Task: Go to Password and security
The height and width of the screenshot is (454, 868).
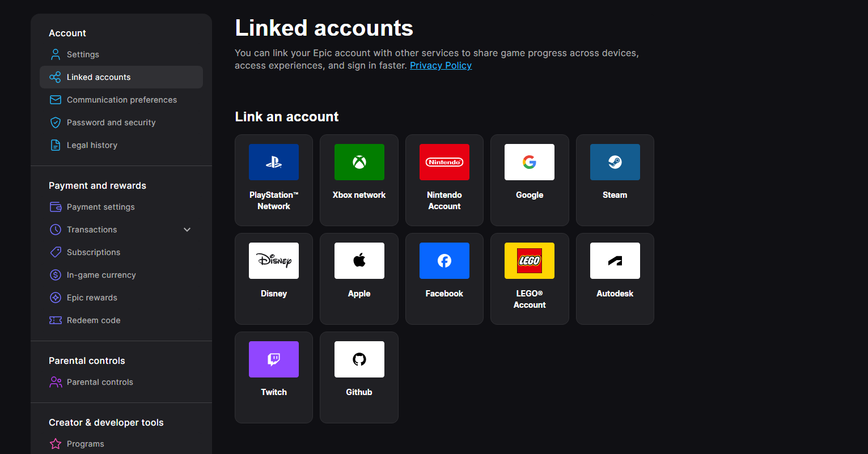Action: (111, 122)
